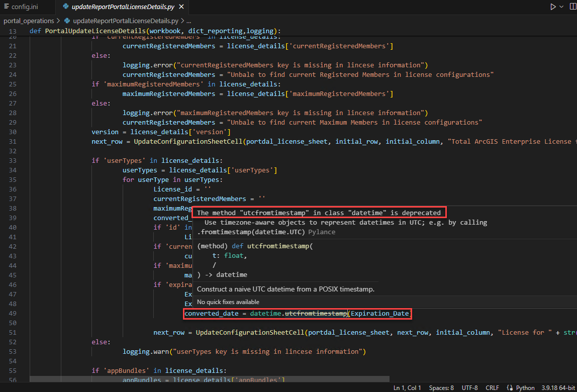Open the run options dropdown beside the play button
Viewport: 577px width, 392px height.
[x=561, y=6]
